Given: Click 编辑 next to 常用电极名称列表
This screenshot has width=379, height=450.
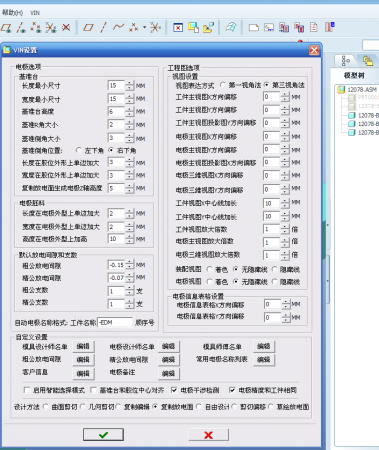Looking at the screenshot, I should point(264,360).
